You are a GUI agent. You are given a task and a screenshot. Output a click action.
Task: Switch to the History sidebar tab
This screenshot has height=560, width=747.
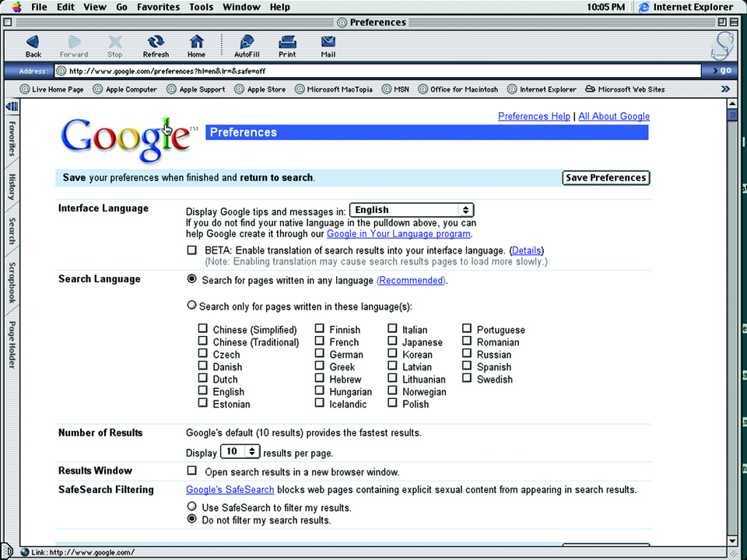pyautogui.click(x=12, y=187)
